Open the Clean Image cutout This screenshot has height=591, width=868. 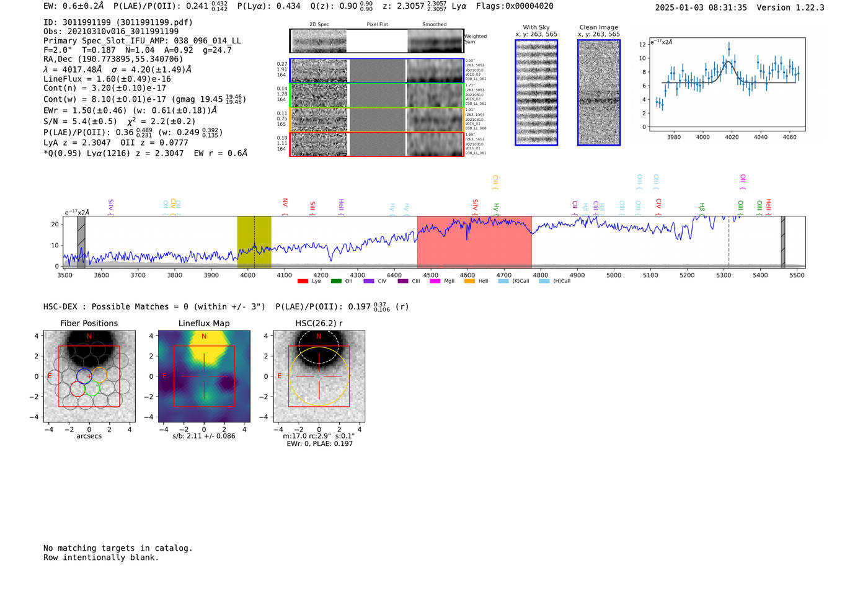(x=599, y=92)
